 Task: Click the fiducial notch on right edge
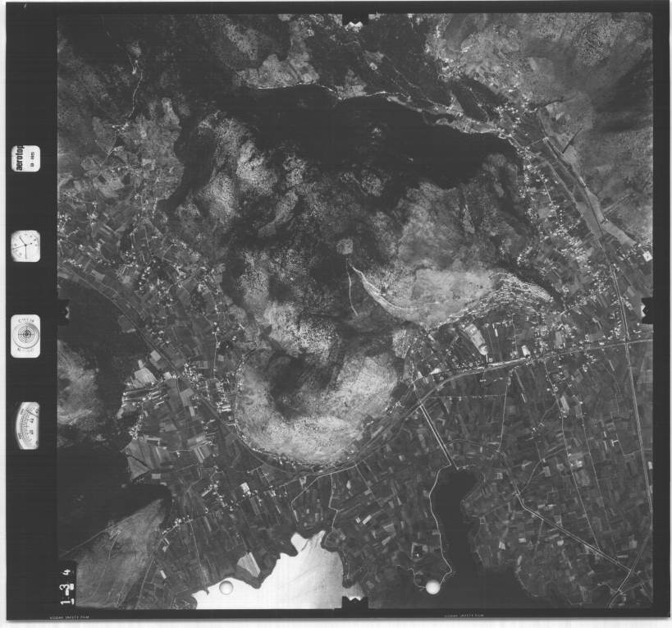pyautogui.click(x=647, y=309)
